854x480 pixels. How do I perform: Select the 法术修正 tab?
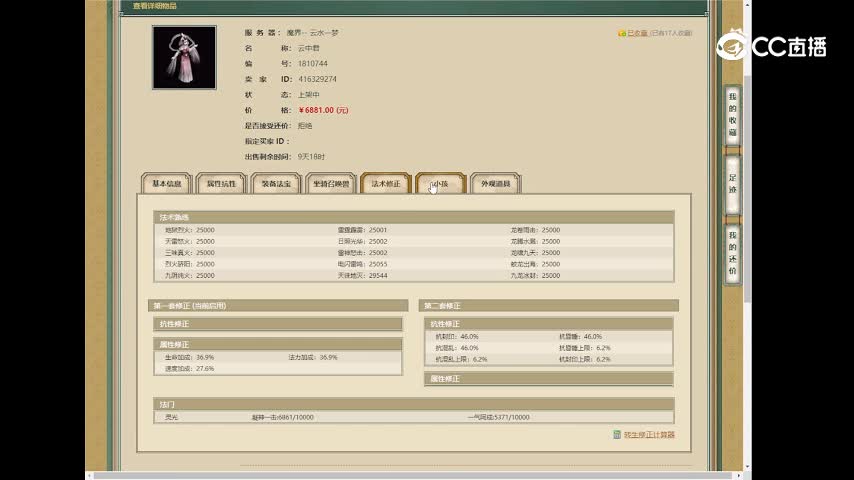coord(386,184)
